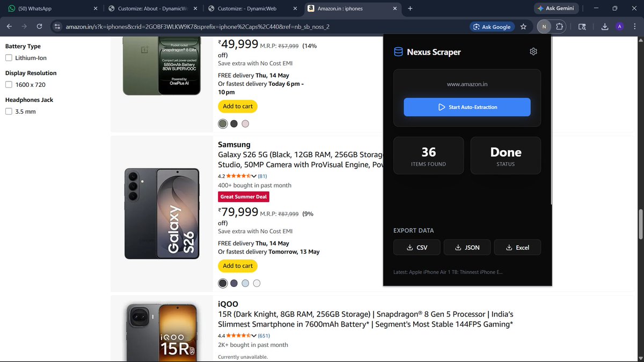Click the iQOO 15R product image
The height and width of the screenshot is (362, 644).
pos(162,333)
